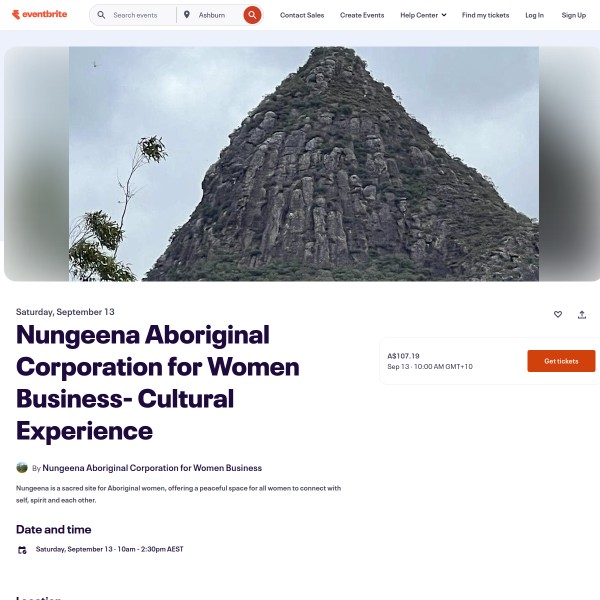Like the event with the heart icon
Viewport: 600px width, 600px height.
pos(558,314)
